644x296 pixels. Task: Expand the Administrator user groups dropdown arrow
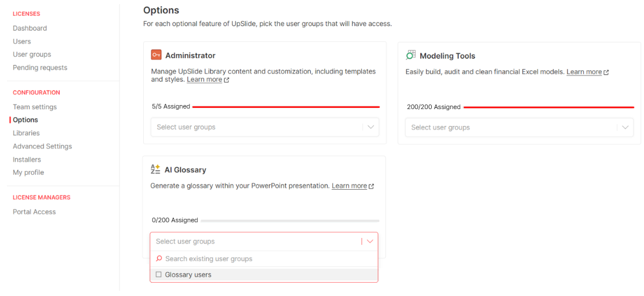point(371,127)
